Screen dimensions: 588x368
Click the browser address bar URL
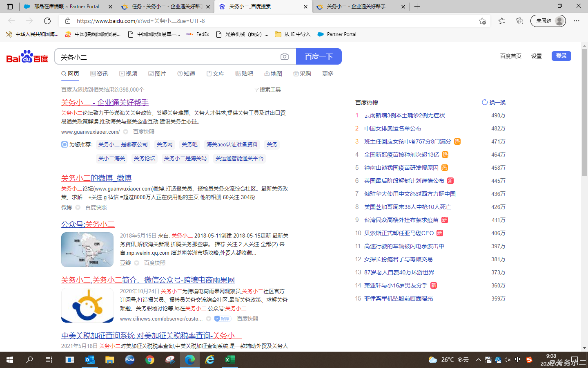141,21
